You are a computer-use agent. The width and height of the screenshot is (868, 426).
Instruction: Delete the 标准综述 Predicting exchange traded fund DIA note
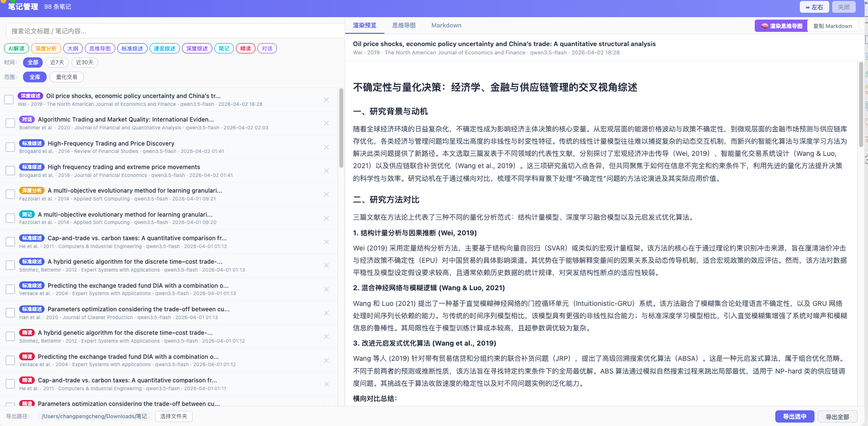click(x=326, y=289)
